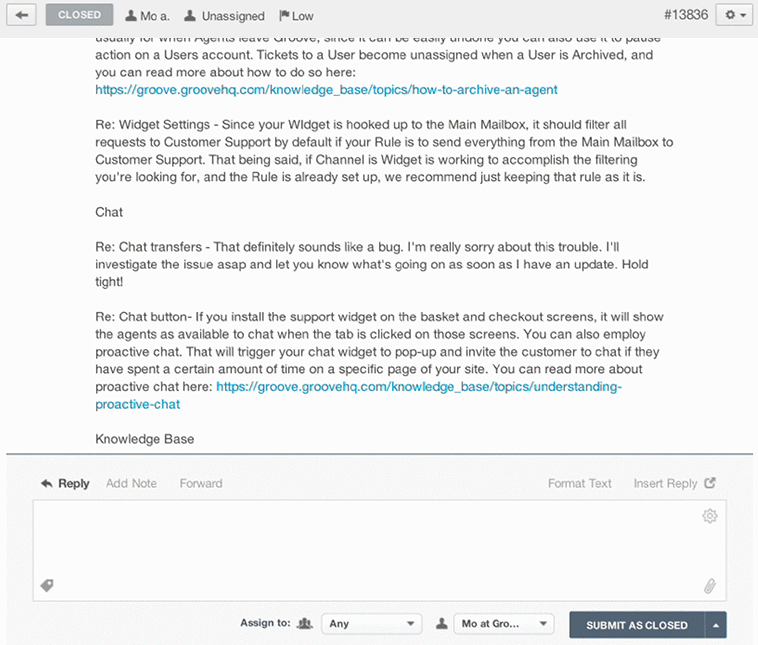Screen dimensions: 758x645
Task: Click the Unassigned agent icon
Action: click(x=189, y=16)
